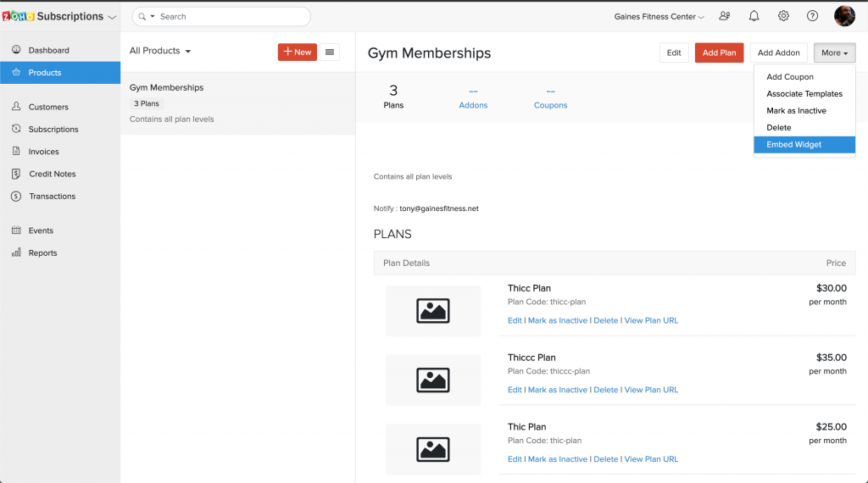Click the Thicc Plan image placeholder
Image resolution: width=868 pixels, height=483 pixels.
tap(433, 311)
